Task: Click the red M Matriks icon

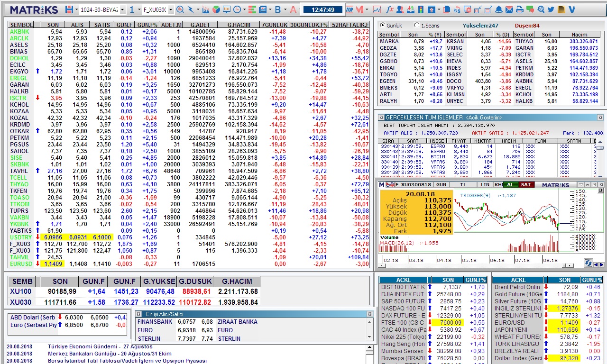Action: (360, 9)
